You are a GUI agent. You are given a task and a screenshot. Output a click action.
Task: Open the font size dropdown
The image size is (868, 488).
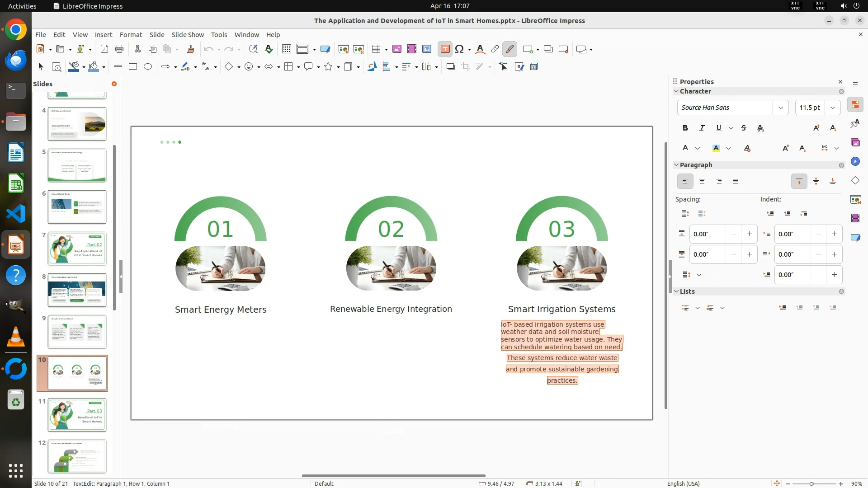(x=833, y=108)
